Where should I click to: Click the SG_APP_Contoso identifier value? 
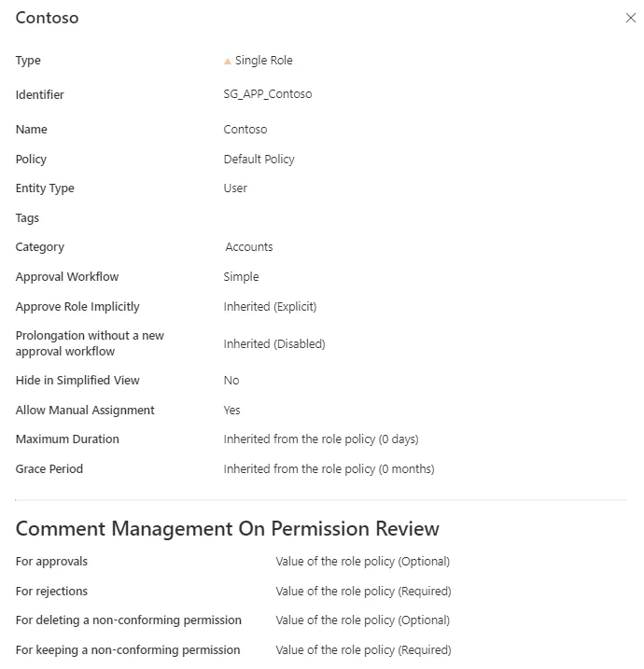coord(268,94)
